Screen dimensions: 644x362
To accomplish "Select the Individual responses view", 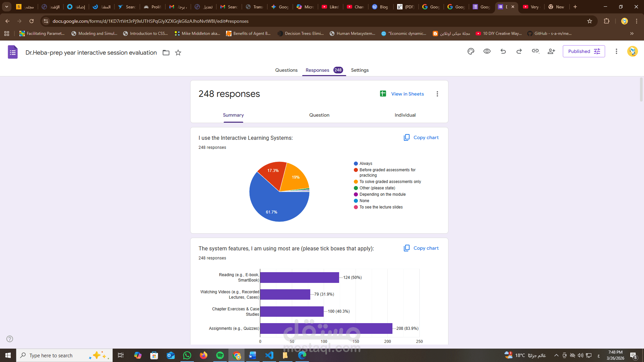I will tap(405, 115).
